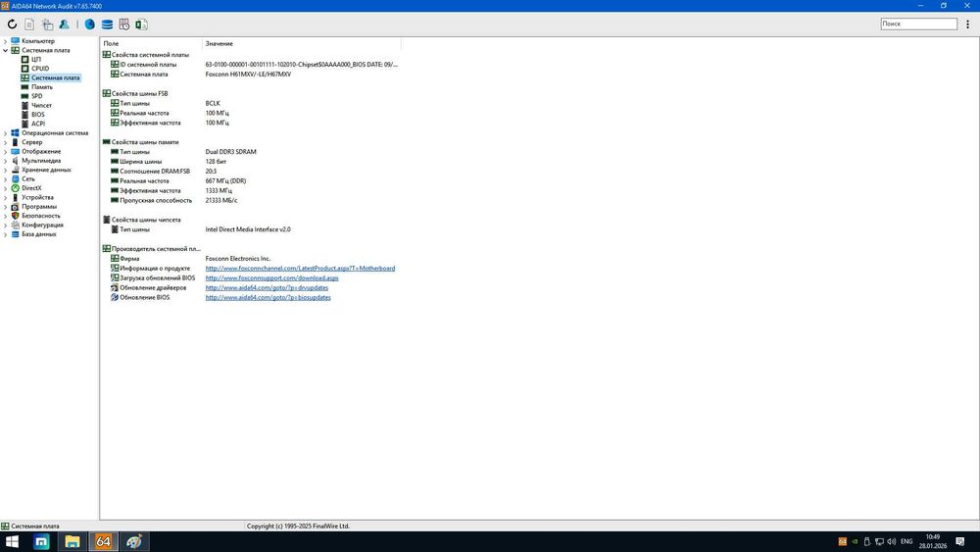Select Программы in the tree
The width and height of the screenshot is (980, 552).
pyautogui.click(x=39, y=206)
